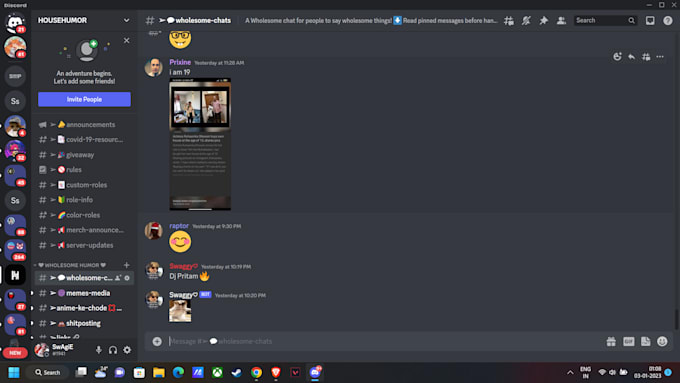Open Windows Start menu
Image resolution: width=680 pixels, height=383 pixels.
[14, 373]
